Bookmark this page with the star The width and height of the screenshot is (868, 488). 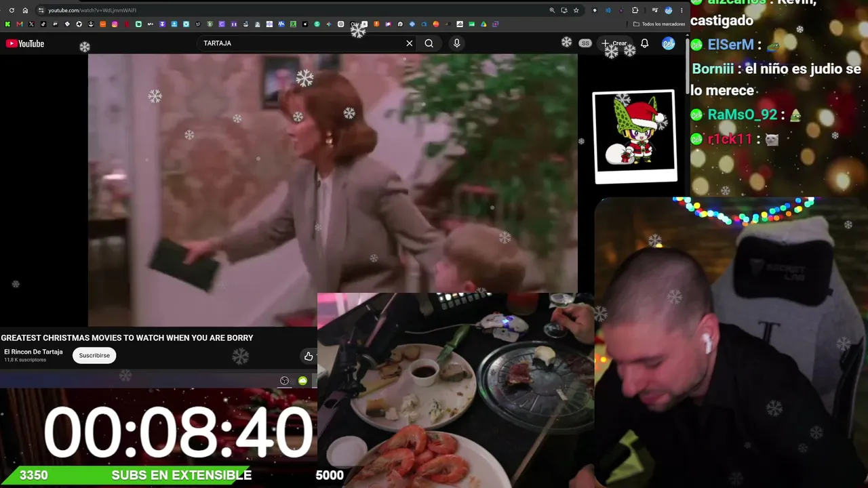pos(576,10)
